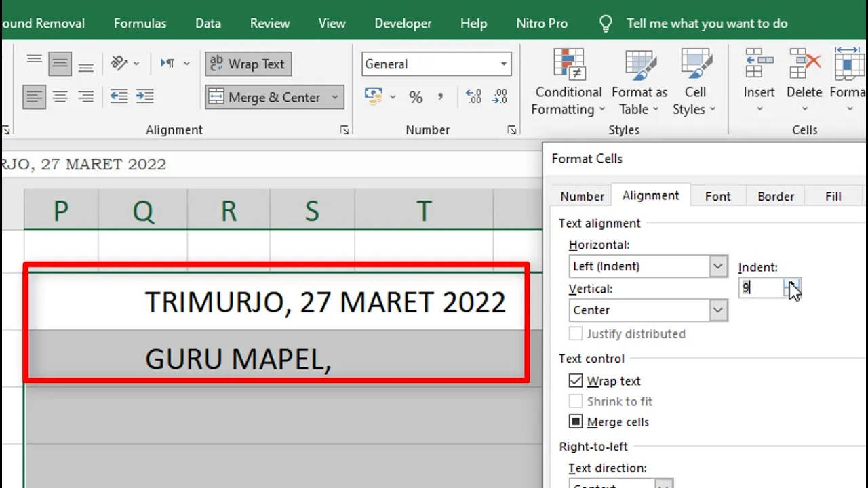Click the Tell me lightbulb icon

[606, 24]
